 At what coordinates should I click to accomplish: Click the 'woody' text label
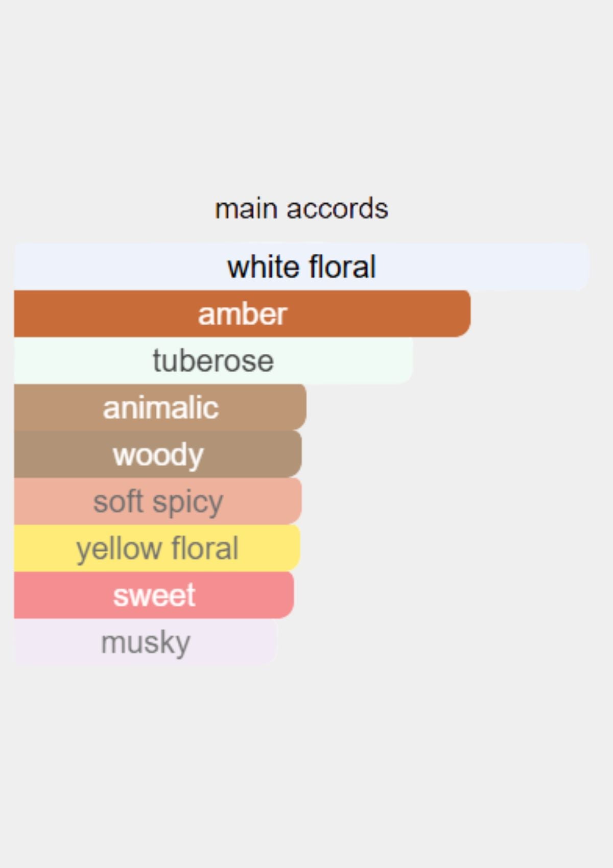click(158, 454)
